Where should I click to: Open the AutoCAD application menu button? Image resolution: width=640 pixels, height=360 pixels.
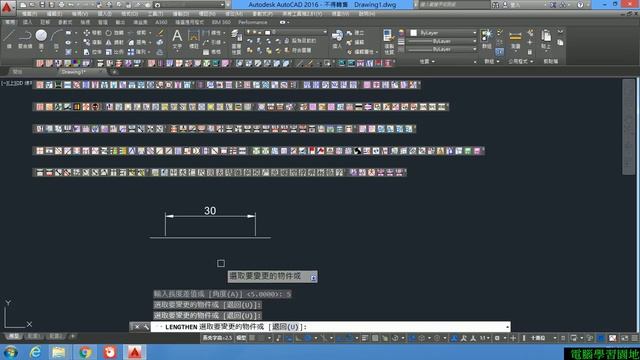point(7,7)
